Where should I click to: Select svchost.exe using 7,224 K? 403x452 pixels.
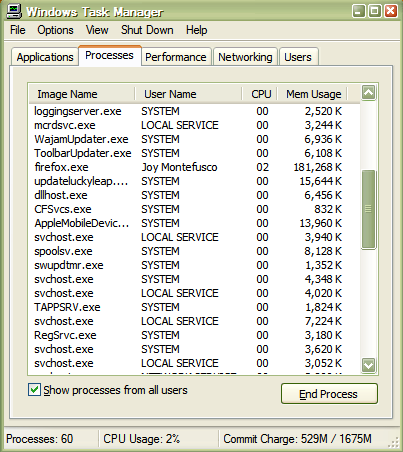(x=194, y=321)
